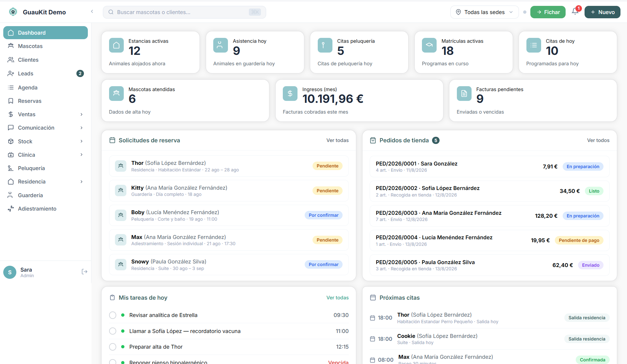Go to Dashboard in sidebar
Screen dimensions: 627x364
pyautogui.click(x=45, y=33)
